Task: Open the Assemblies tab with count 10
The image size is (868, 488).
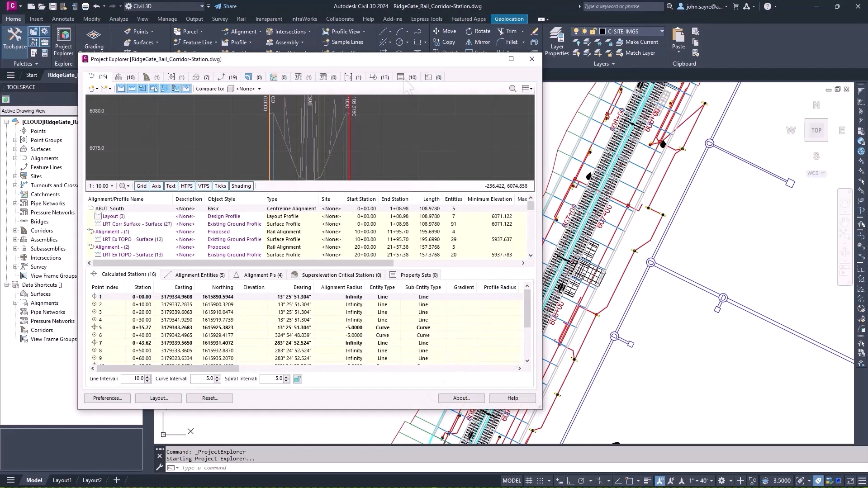Action: (x=124, y=77)
